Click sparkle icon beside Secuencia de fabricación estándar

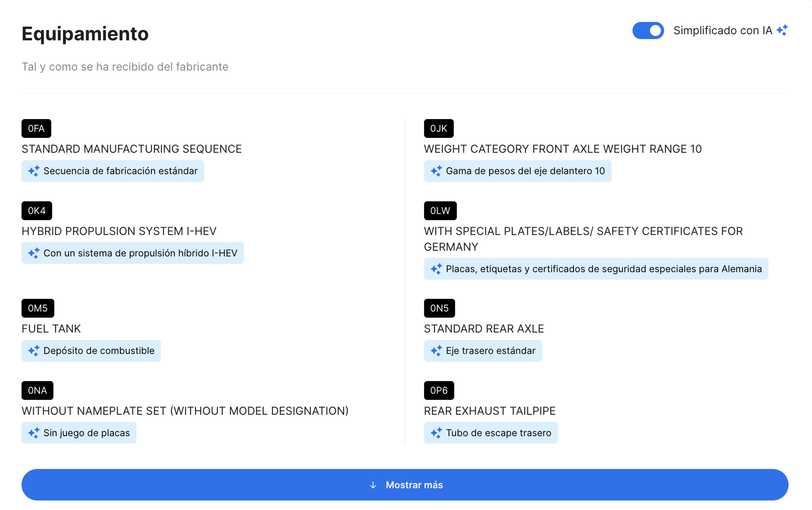coord(34,171)
